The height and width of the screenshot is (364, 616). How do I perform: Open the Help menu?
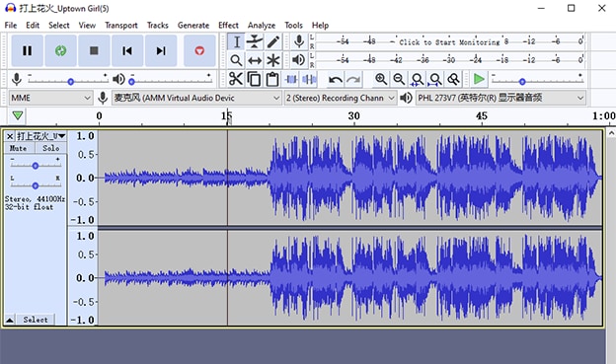[x=320, y=25]
